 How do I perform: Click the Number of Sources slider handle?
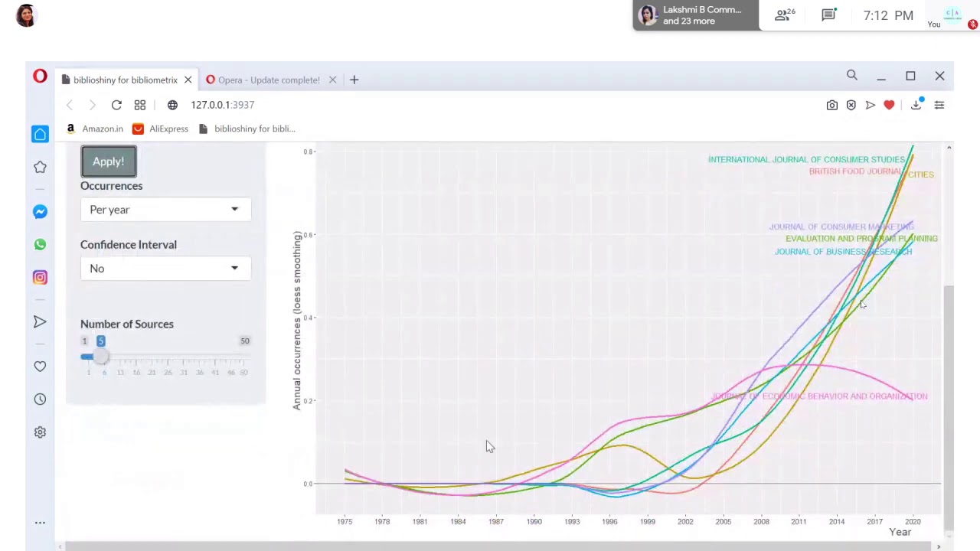coord(100,357)
